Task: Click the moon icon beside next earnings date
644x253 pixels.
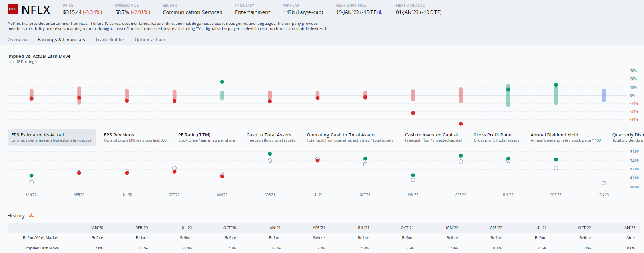Action: click(381, 12)
